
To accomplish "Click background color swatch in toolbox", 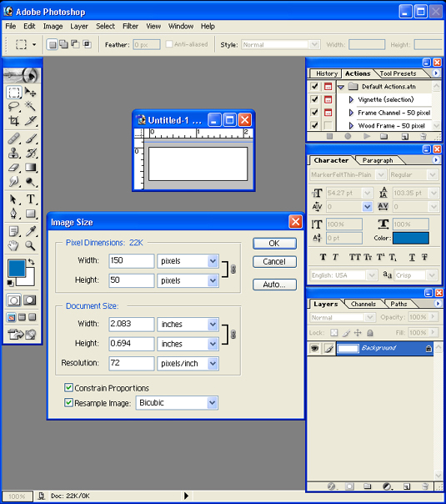I will coord(29,280).
